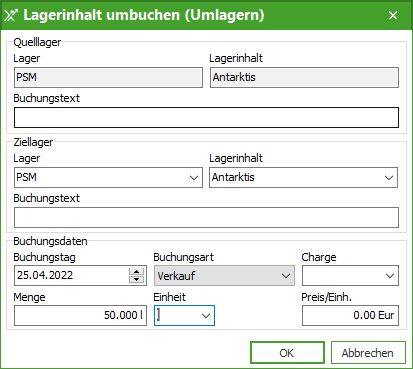Click the Preis/Einh. label

(326, 297)
